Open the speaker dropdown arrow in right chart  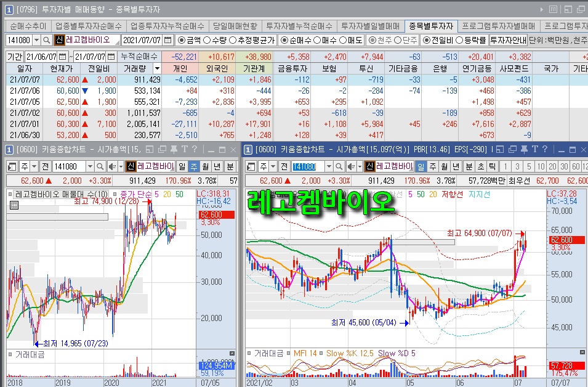coord(359,166)
